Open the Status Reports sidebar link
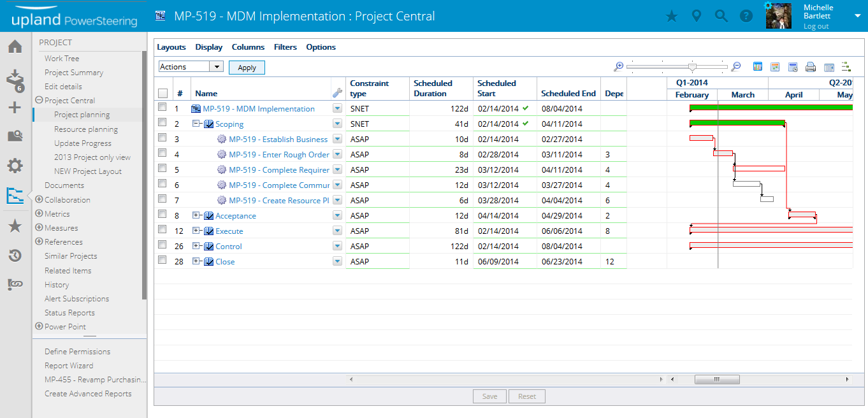 (x=69, y=313)
